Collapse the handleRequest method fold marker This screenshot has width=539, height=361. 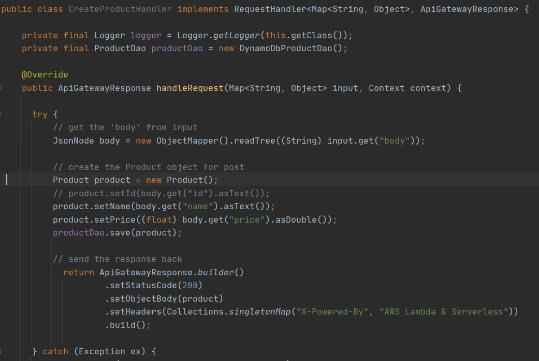[1, 88]
